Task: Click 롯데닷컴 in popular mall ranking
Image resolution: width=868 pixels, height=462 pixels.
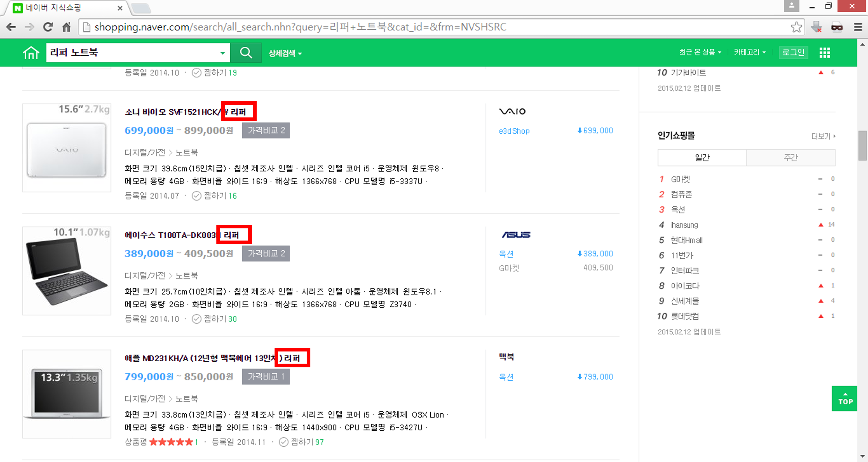Action: 685,317
